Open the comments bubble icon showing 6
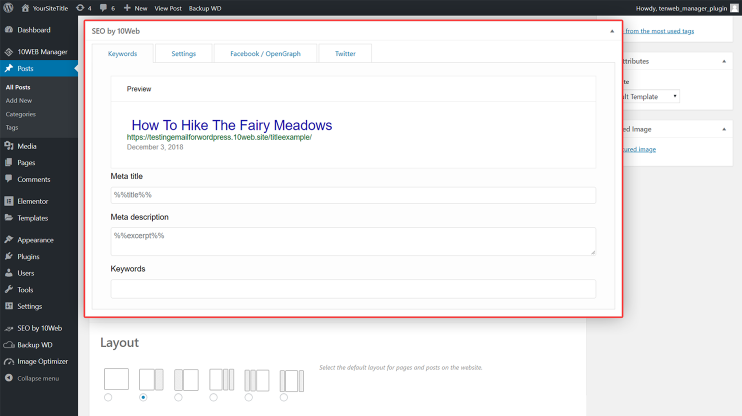Image resolution: width=742 pixels, height=416 pixels. click(x=103, y=8)
